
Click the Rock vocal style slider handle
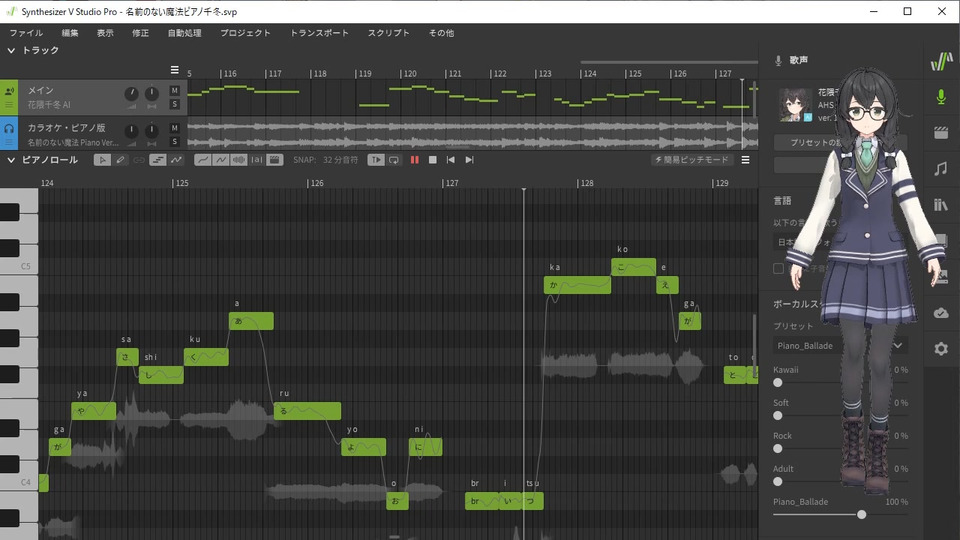(778, 449)
